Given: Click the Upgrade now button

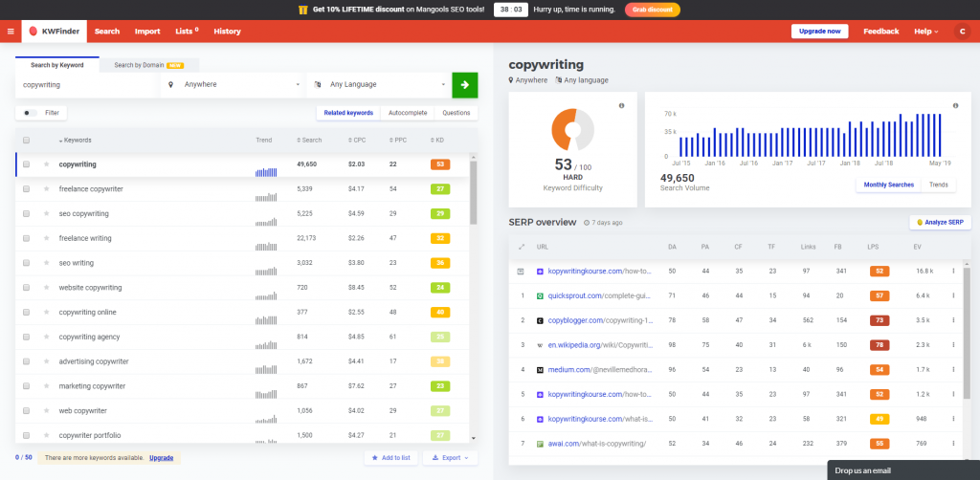Looking at the screenshot, I should (819, 32).
